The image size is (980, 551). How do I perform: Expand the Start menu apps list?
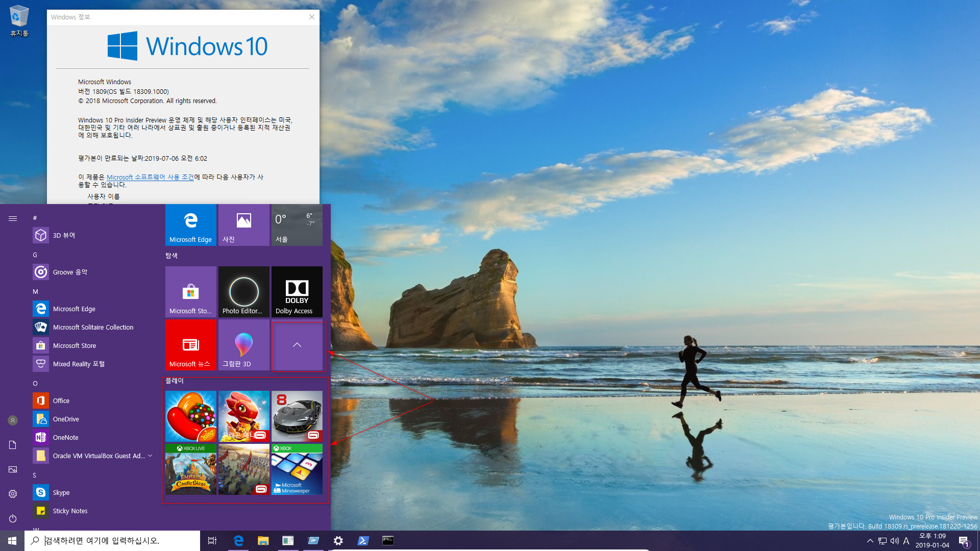pyautogui.click(x=12, y=218)
